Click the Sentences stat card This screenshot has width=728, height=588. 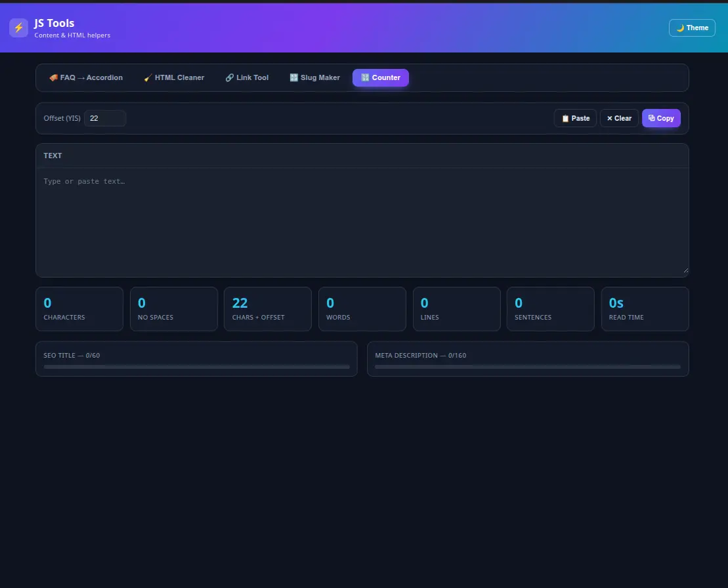click(551, 309)
